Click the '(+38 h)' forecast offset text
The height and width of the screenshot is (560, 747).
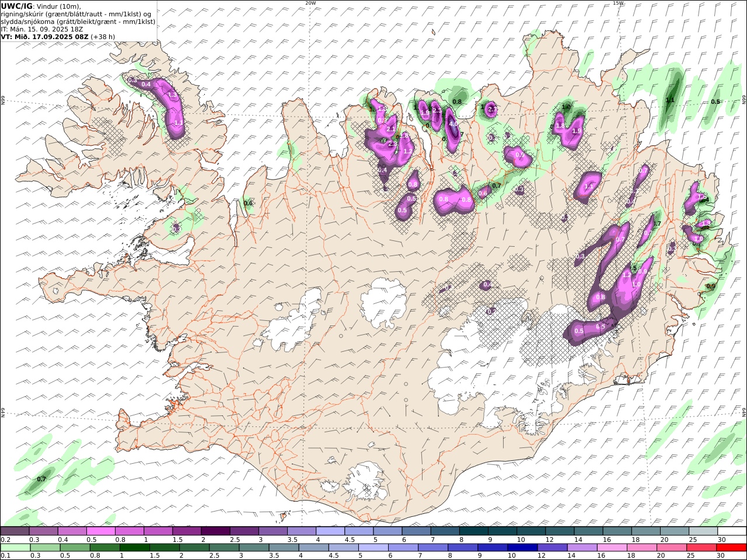103,36
